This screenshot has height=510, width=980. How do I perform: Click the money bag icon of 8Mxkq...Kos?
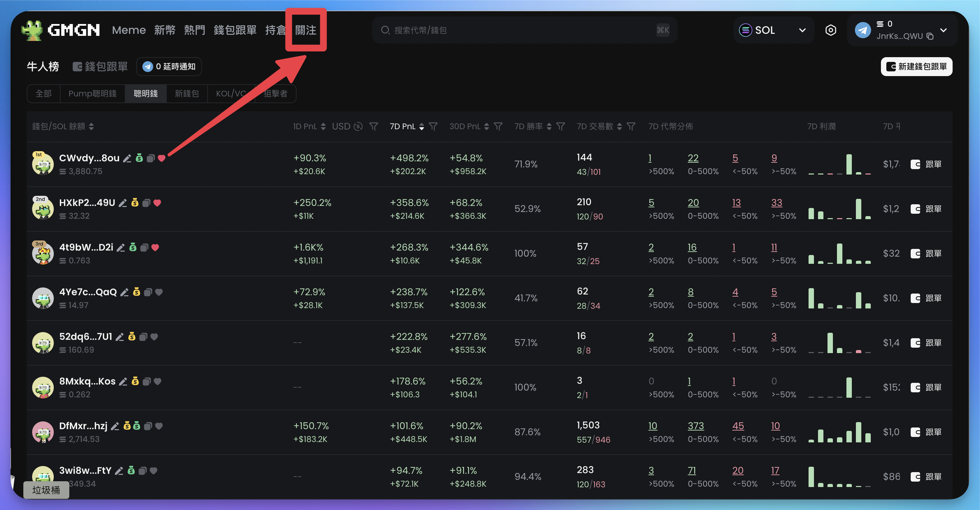[135, 381]
